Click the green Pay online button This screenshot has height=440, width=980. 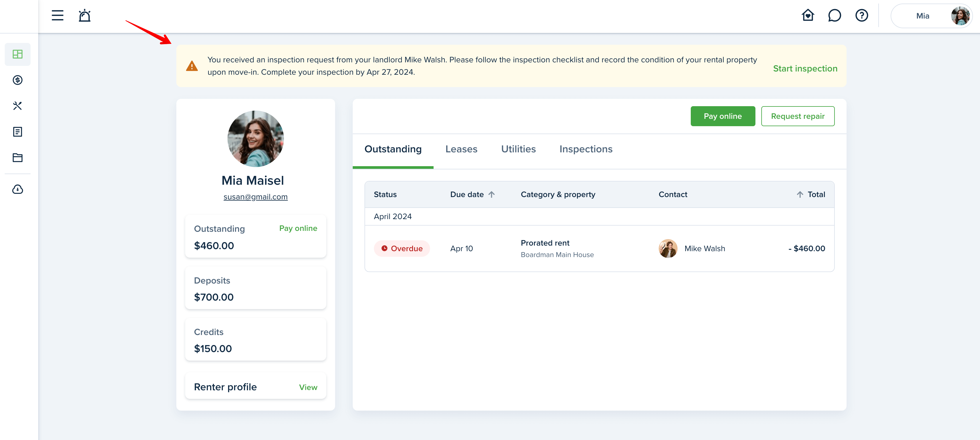723,116
